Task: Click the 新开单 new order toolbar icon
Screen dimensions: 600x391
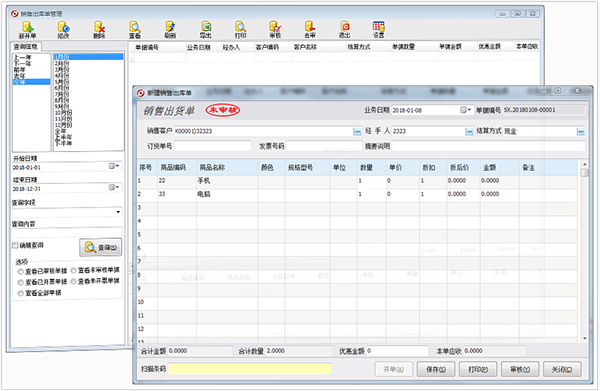Action: [x=28, y=30]
